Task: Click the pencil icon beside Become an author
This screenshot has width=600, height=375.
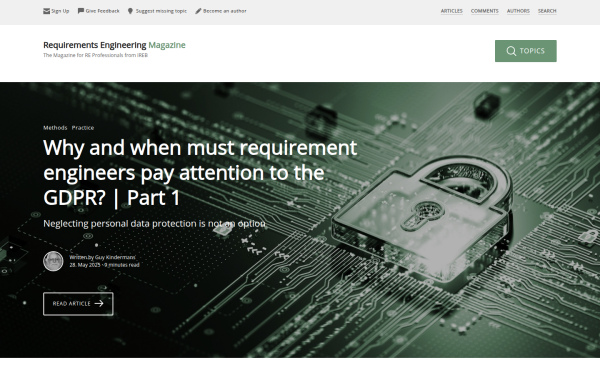Action: tap(198, 11)
